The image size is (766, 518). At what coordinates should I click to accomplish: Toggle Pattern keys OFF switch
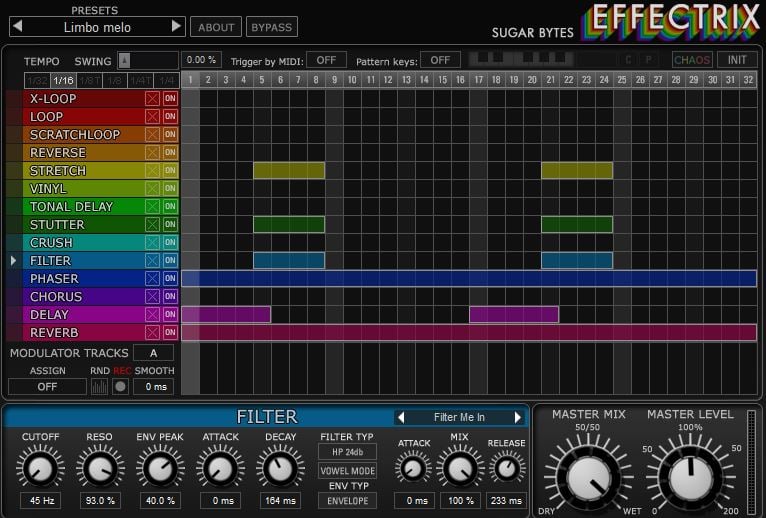440,60
